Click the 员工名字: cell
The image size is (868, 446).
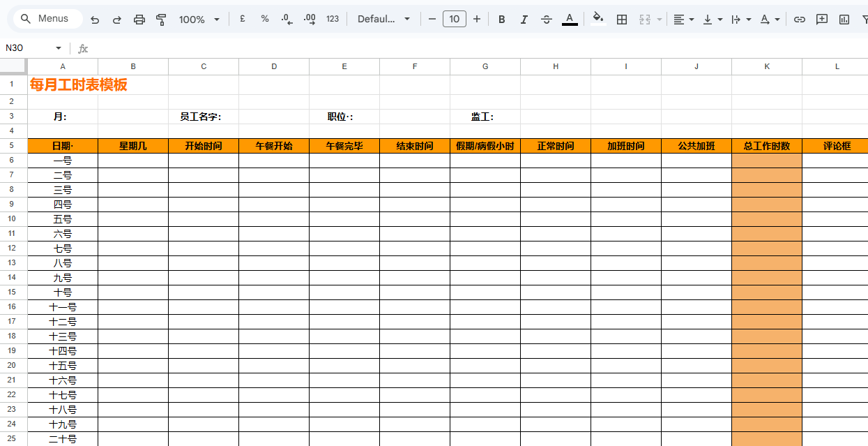[204, 117]
